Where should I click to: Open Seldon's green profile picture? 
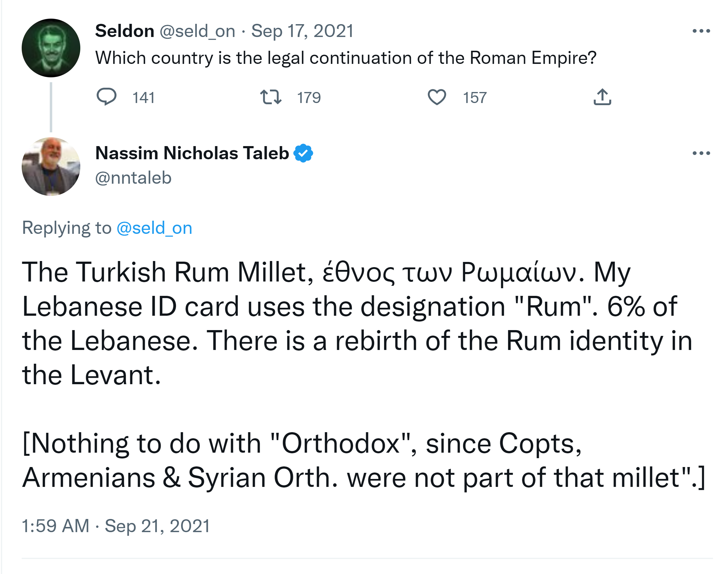[x=51, y=48]
